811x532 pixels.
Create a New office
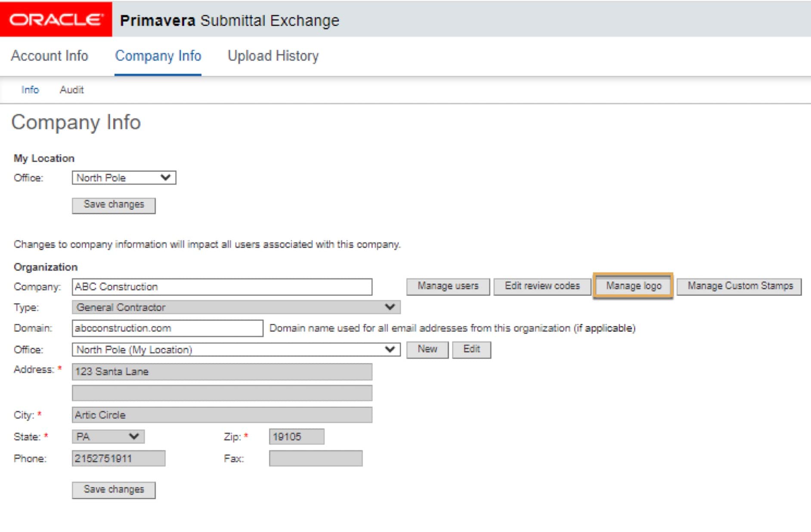click(x=427, y=349)
